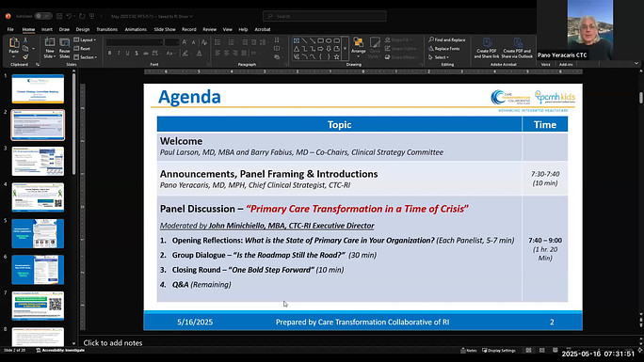
Task: Open the Font name combo box
Action: (x=135, y=42)
